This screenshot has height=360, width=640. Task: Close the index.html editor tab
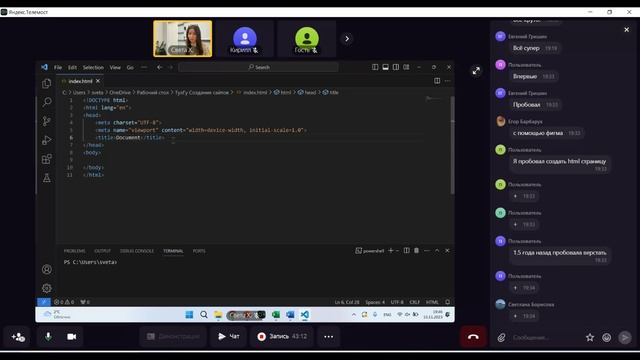pyautogui.click(x=98, y=81)
